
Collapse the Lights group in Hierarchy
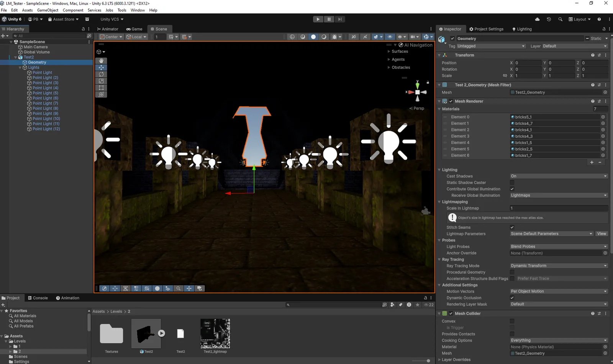click(20, 68)
